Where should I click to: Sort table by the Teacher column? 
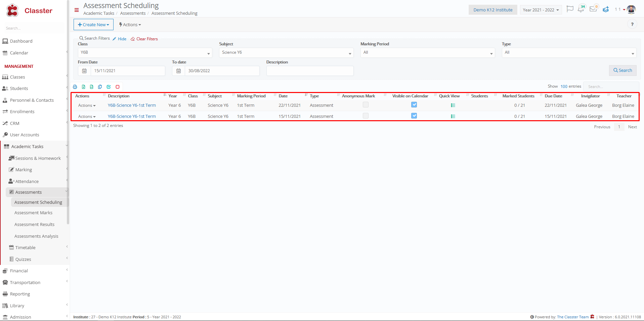(624, 96)
